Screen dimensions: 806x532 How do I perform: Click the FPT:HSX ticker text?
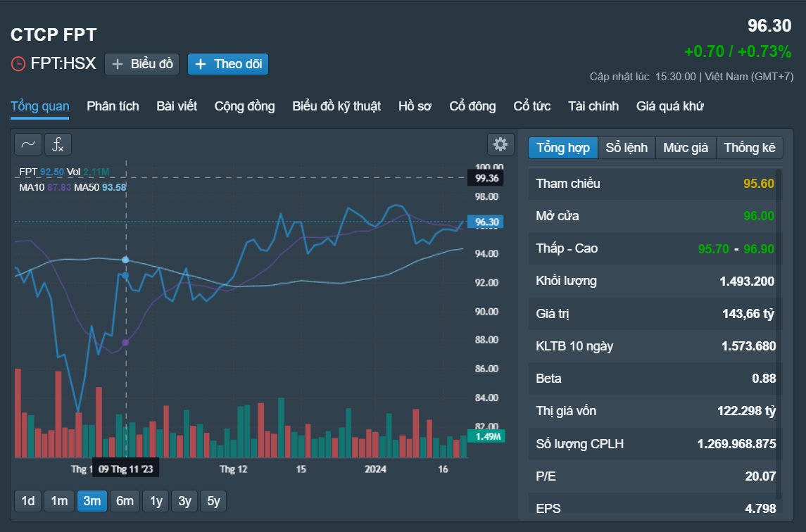[63, 63]
